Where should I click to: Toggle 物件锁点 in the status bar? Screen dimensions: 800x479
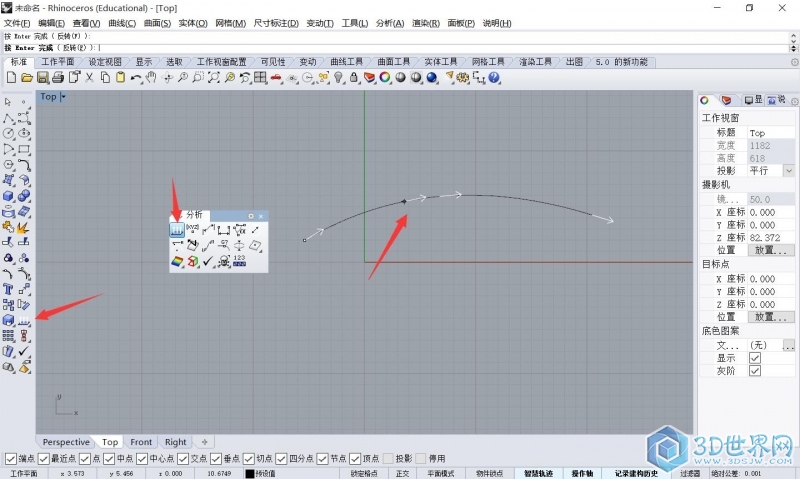tap(489, 473)
